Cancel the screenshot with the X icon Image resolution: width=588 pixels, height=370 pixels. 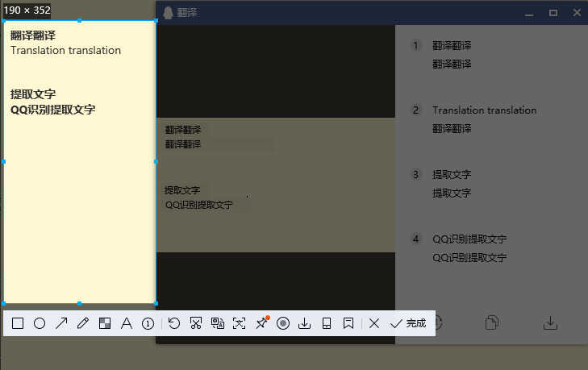[x=374, y=323]
